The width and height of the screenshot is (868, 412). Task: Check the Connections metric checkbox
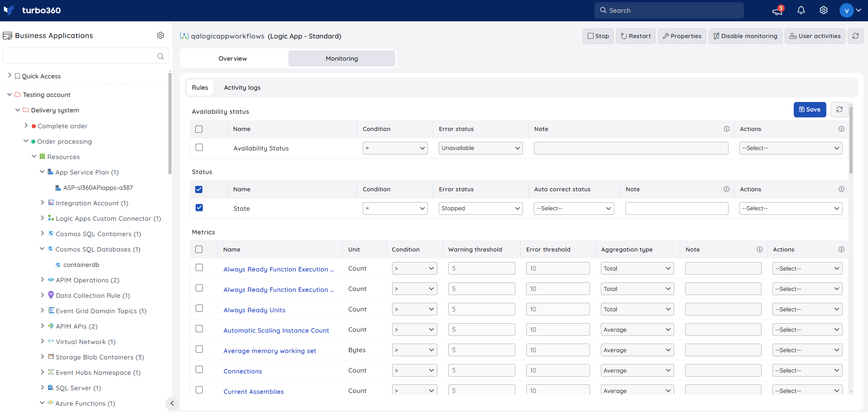(199, 369)
